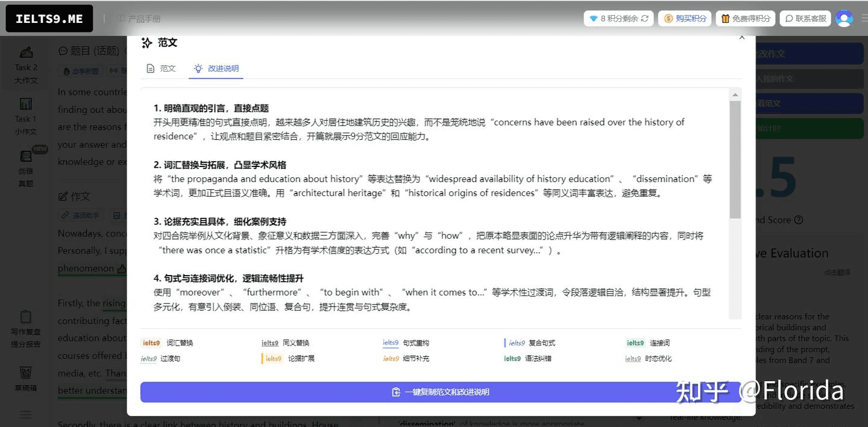The image size is (868, 427).
Task: Switch to the 范文 tab
Action: [x=160, y=69]
